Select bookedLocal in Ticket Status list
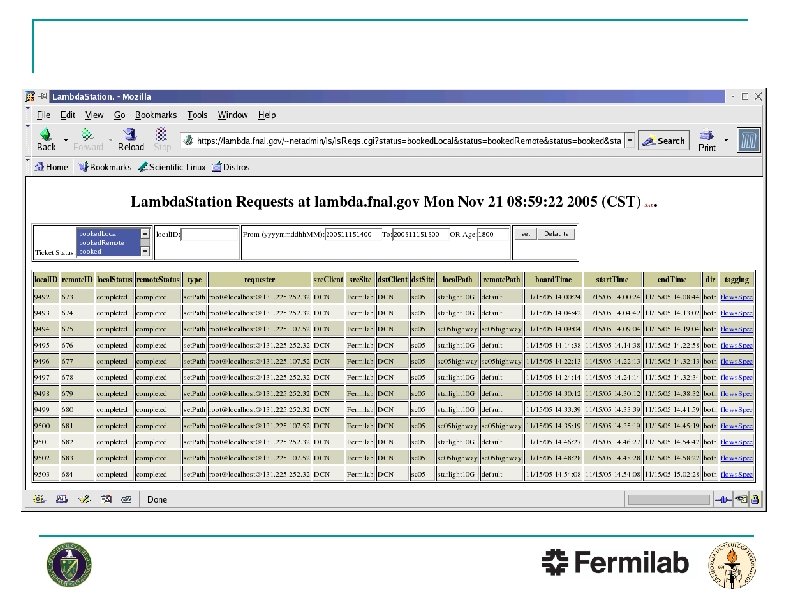 (108, 233)
